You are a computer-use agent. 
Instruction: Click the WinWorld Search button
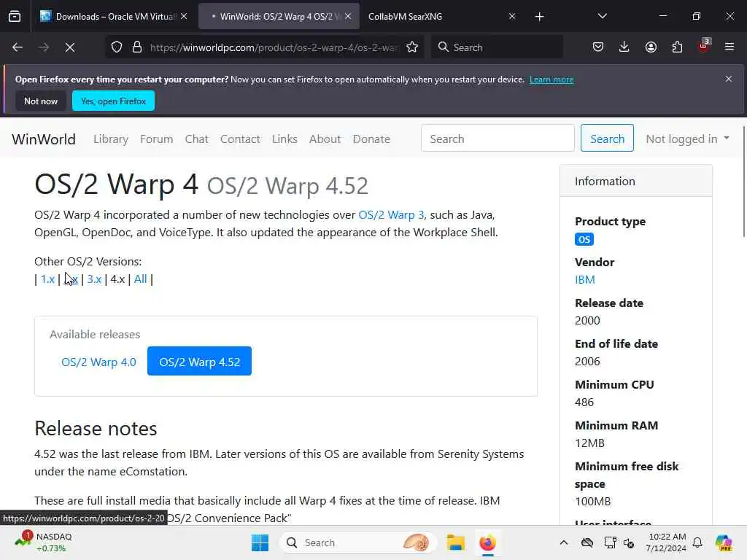coord(607,138)
